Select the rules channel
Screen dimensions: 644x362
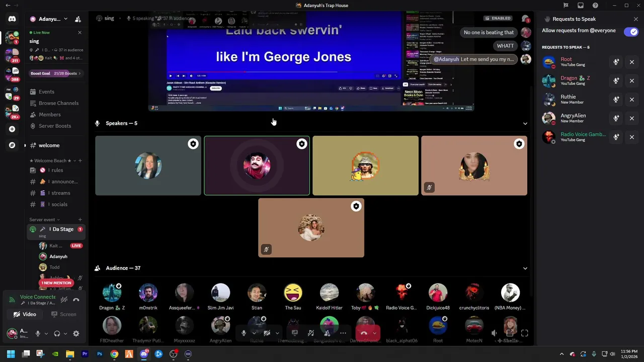(56, 170)
